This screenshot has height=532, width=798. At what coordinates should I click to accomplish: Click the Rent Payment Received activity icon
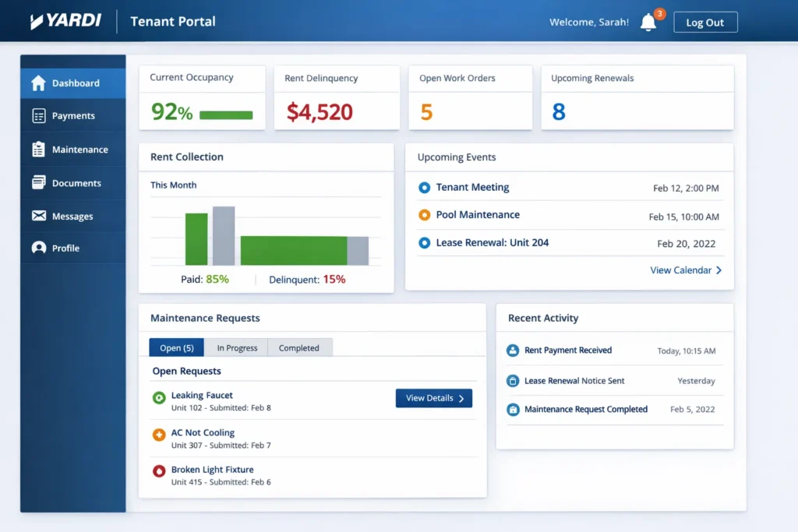pyautogui.click(x=513, y=351)
